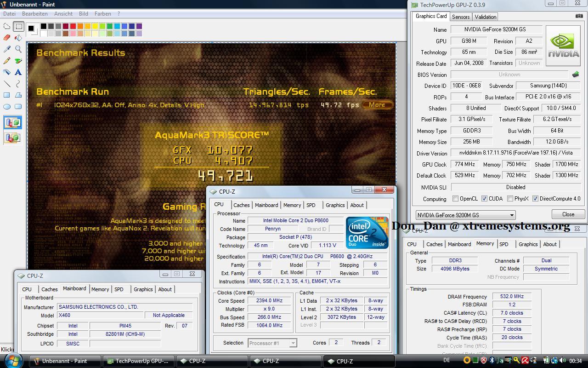Click the 00:34 system clock
This screenshot has width=588, height=368.
575,361
